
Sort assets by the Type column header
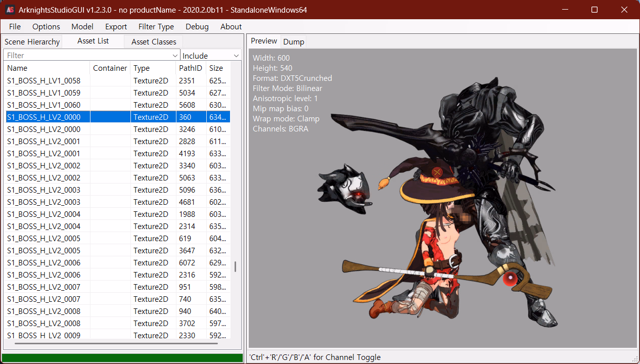153,68
